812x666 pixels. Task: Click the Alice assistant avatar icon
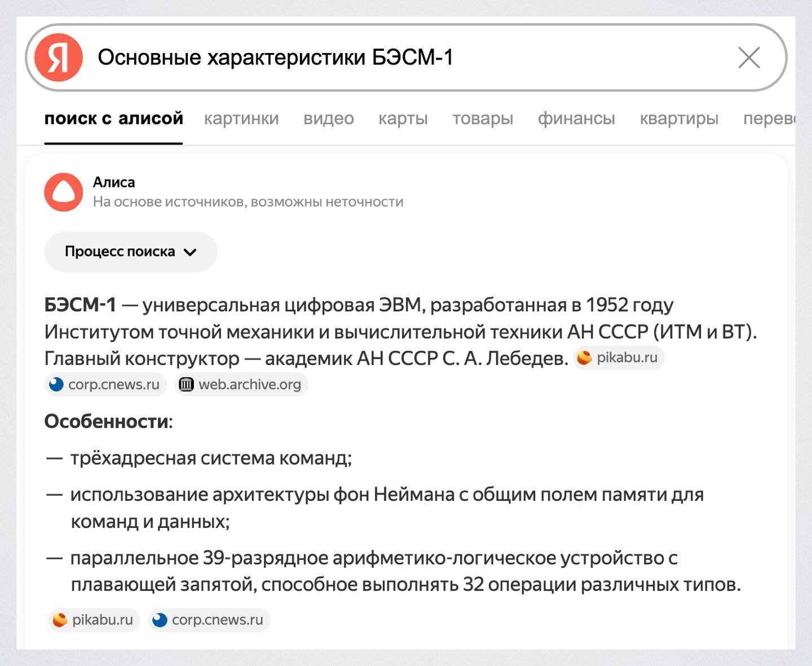click(64, 192)
